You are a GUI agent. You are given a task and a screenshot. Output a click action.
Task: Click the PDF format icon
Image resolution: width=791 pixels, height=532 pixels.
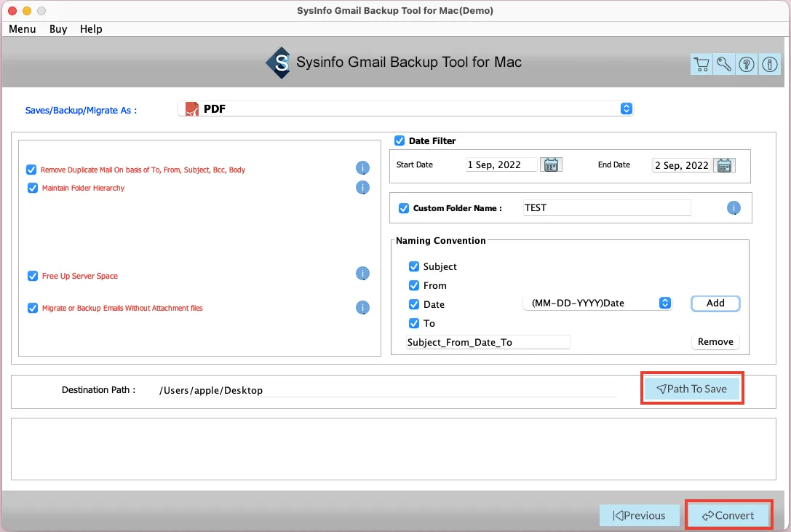(x=191, y=109)
